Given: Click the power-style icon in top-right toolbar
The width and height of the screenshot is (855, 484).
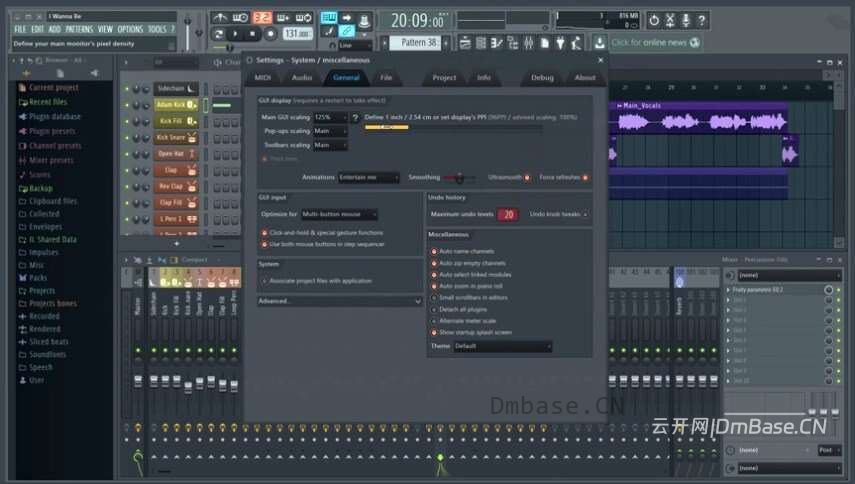Looking at the screenshot, I should (654, 21).
